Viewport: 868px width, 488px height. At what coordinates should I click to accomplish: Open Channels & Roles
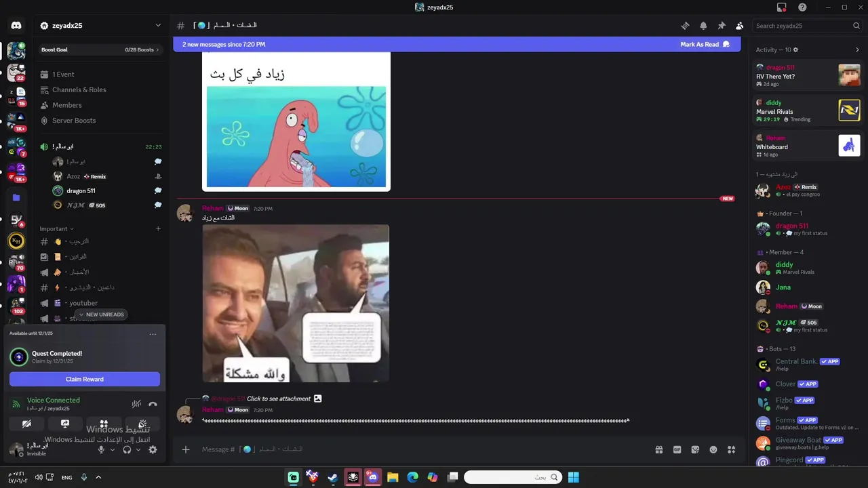click(100, 90)
